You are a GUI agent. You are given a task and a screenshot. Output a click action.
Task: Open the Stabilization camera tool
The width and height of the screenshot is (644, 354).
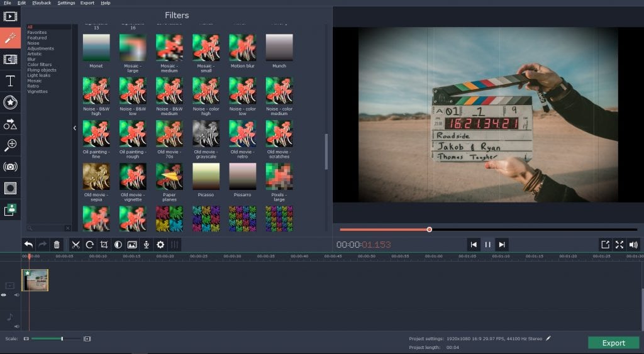pos(10,167)
